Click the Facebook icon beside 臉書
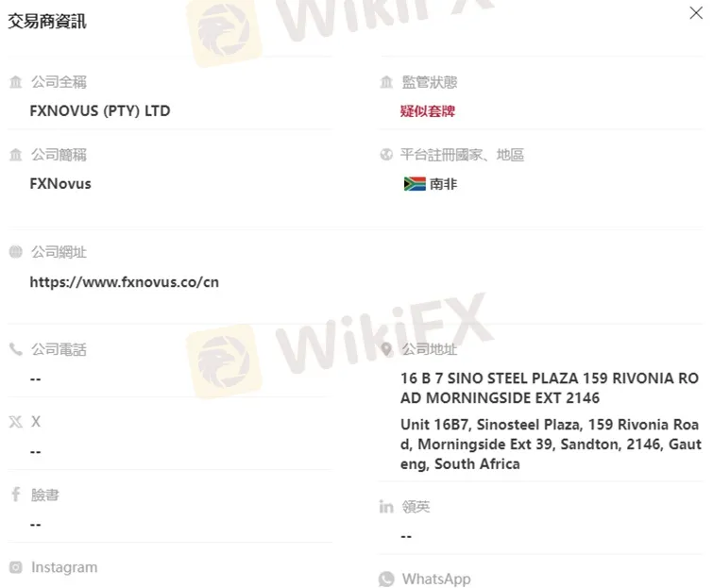Screen dimensions: 713x588 tap(16, 494)
